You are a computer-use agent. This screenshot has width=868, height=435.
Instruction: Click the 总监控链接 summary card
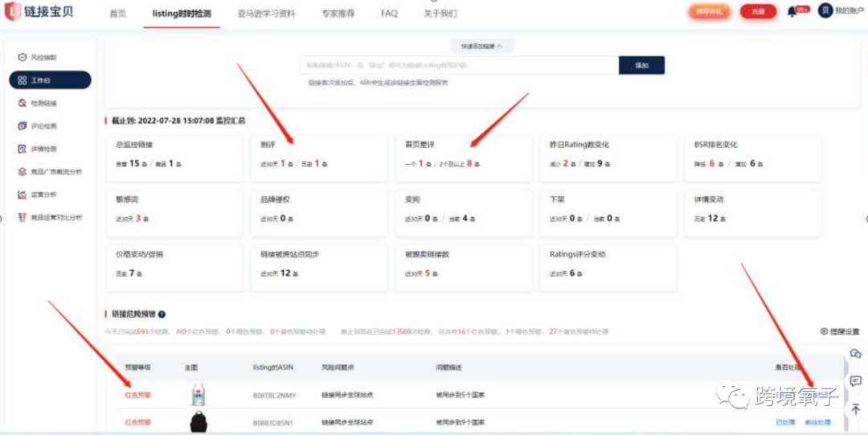[x=174, y=158]
